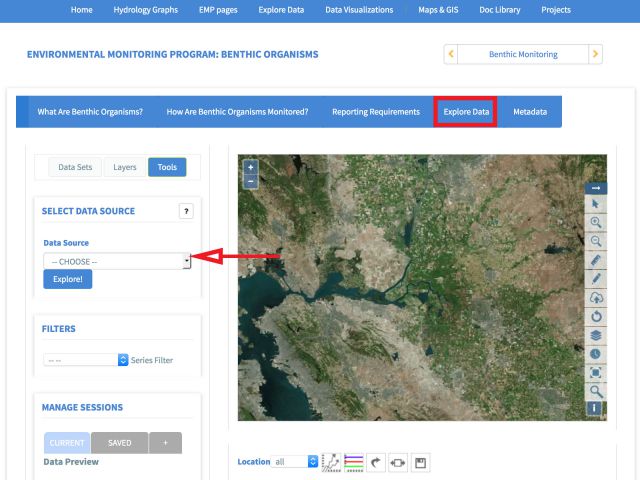Open Data Visualizations in top navigation
Image resolution: width=640 pixels, height=480 pixels.
click(x=359, y=10)
